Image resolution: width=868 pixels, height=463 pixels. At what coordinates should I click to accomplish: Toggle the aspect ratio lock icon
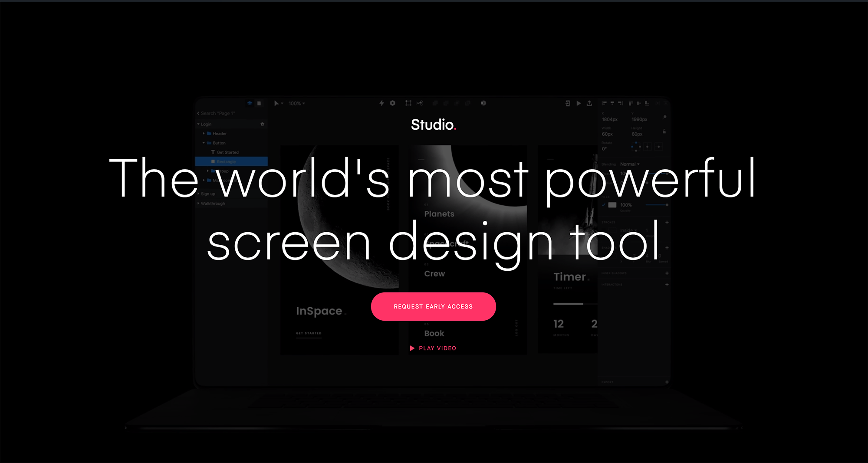click(664, 131)
